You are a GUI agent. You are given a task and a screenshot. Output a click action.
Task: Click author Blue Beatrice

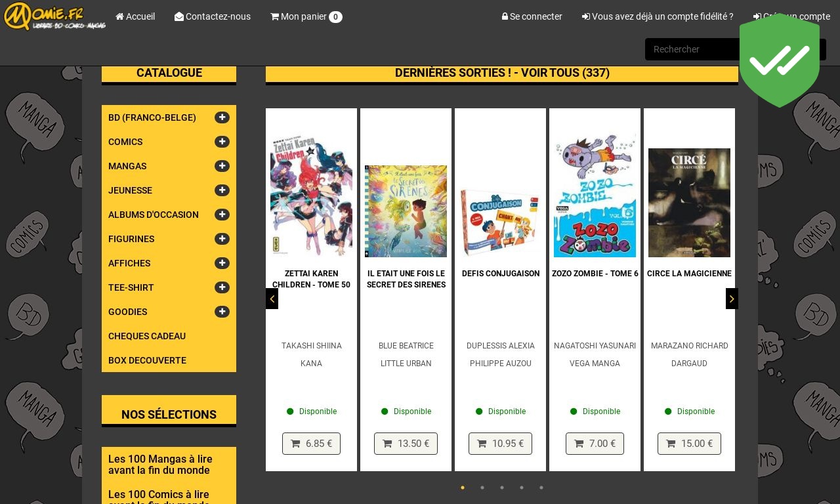tap(406, 346)
